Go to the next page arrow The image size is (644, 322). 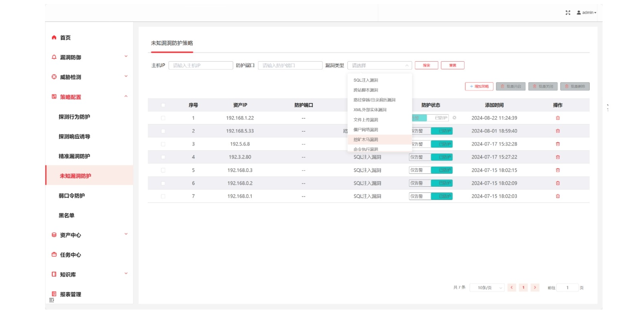(535, 287)
